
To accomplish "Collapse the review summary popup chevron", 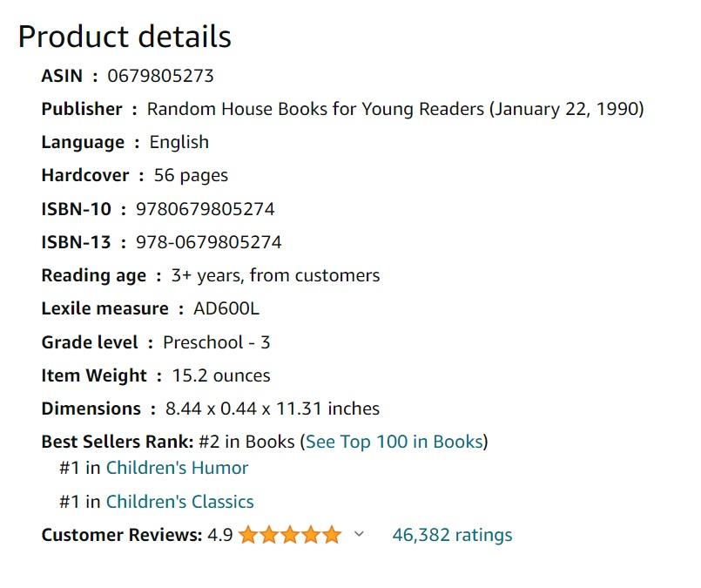I will (359, 535).
